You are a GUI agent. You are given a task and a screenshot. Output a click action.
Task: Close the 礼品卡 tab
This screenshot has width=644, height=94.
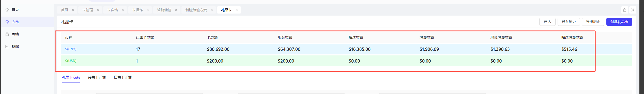[237, 10]
